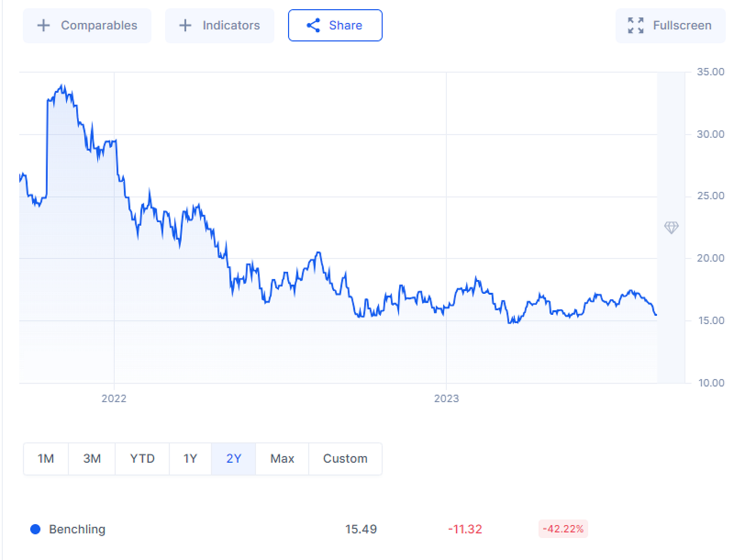Click the 30.00 y-axis label
The height and width of the screenshot is (560, 745).
(711, 134)
